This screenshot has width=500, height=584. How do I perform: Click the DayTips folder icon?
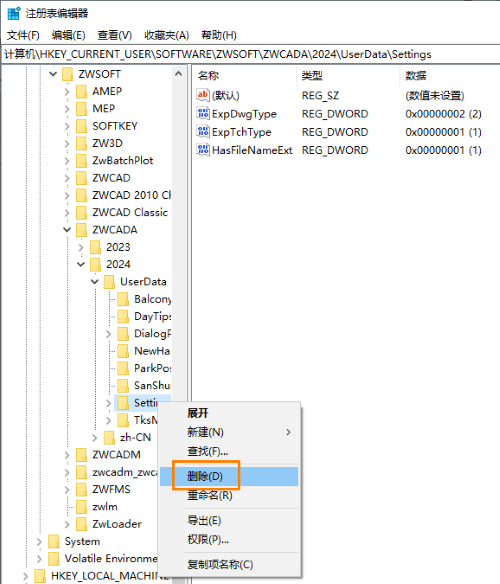click(123, 316)
